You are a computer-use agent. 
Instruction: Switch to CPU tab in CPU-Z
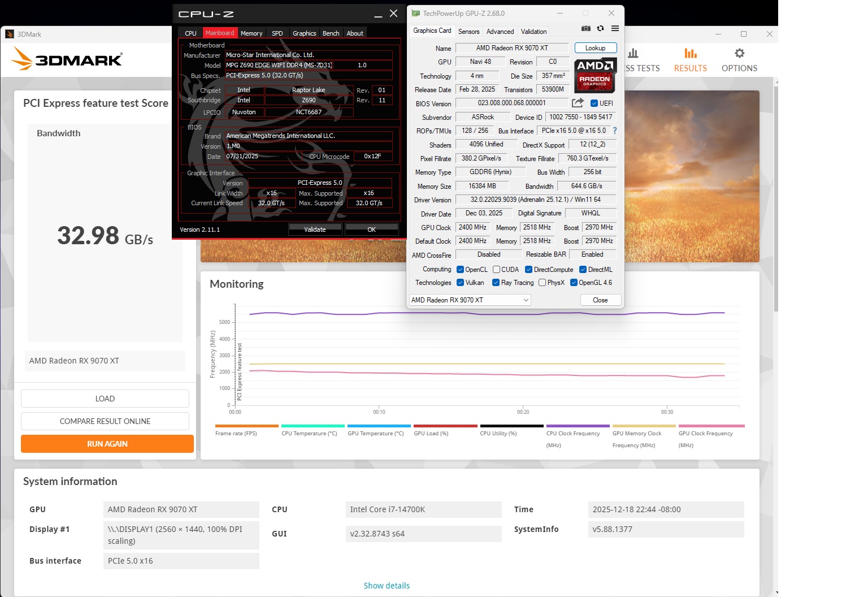190,33
